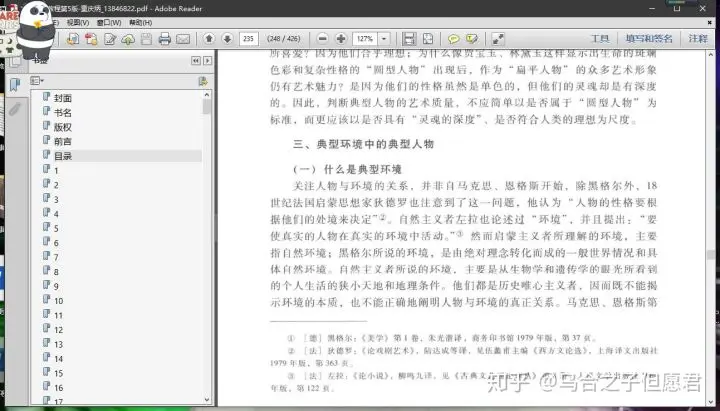
Task: Click bookmarks list scrollbar down arrow
Action: 207,400
